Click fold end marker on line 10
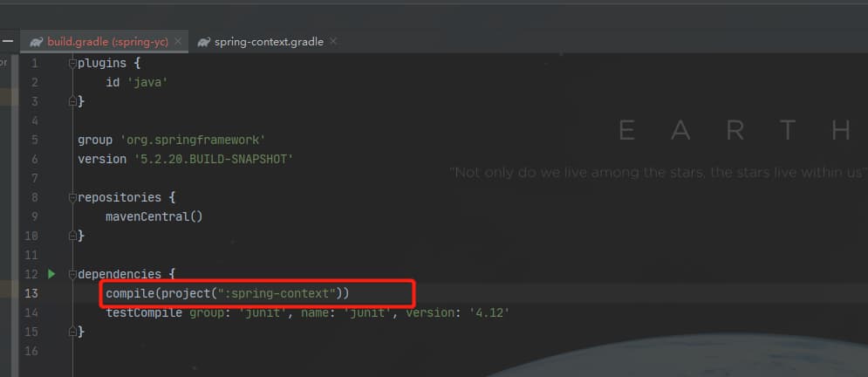 (72, 236)
